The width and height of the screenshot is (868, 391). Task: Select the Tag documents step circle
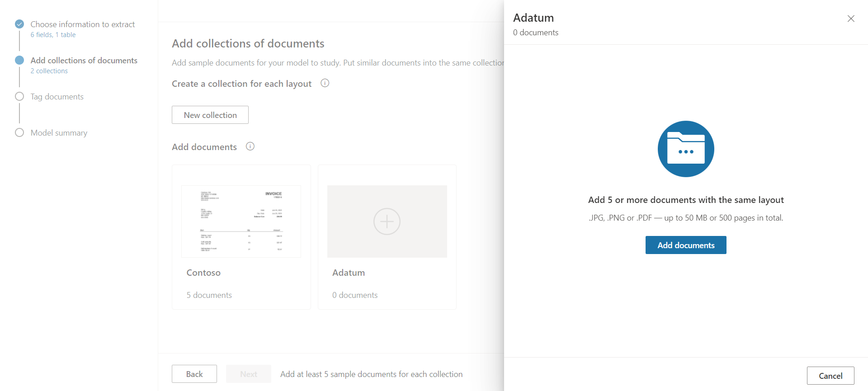click(x=19, y=96)
